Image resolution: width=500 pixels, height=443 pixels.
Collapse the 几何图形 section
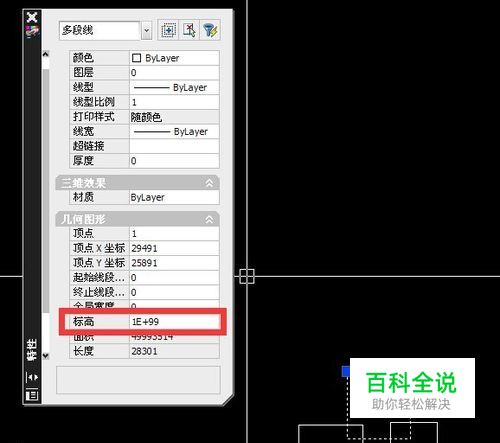coord(209,219)
